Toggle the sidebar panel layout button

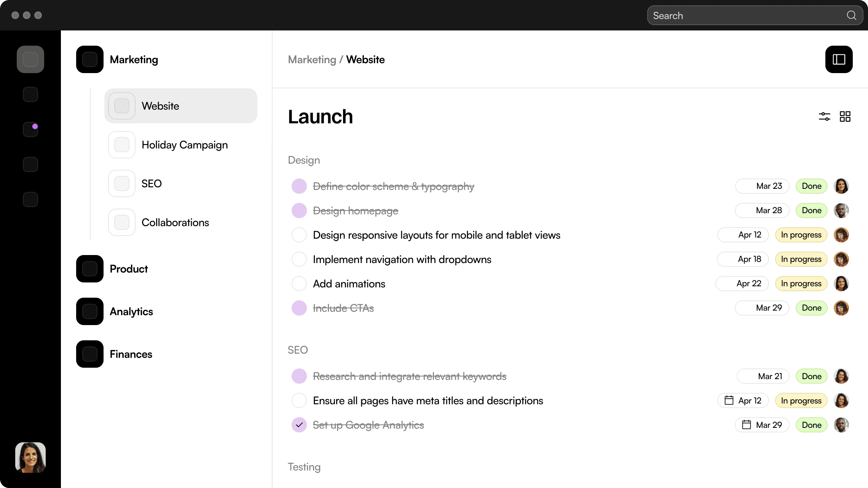839,59
